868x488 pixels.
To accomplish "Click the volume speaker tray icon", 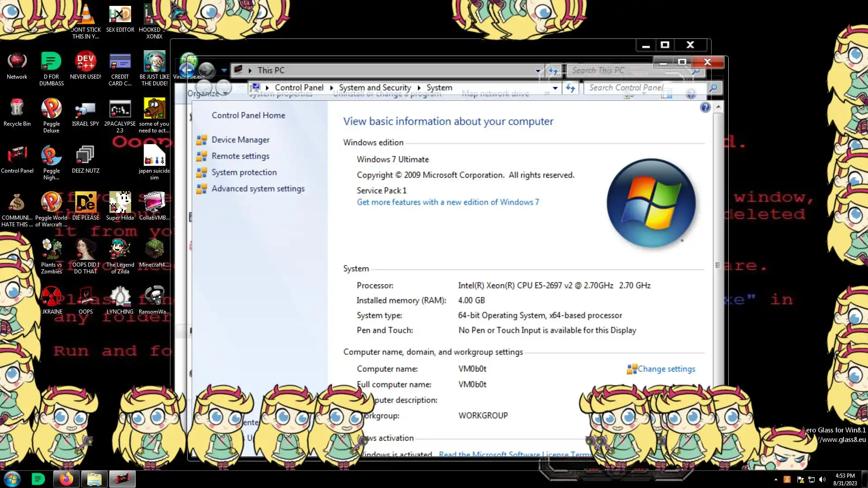I will [x=822, y=479].
